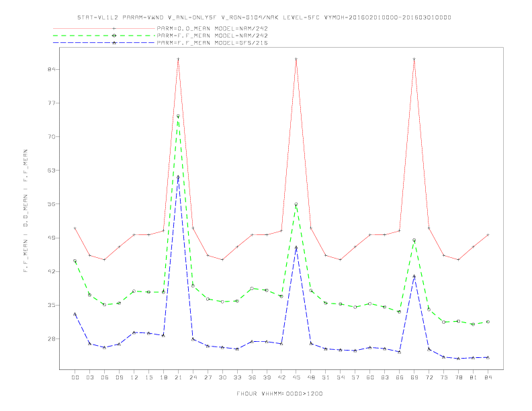532x411 pixels.
Task: Click the x-axis tick label 06
Action: pyautogui.click(x=105, y=377)
